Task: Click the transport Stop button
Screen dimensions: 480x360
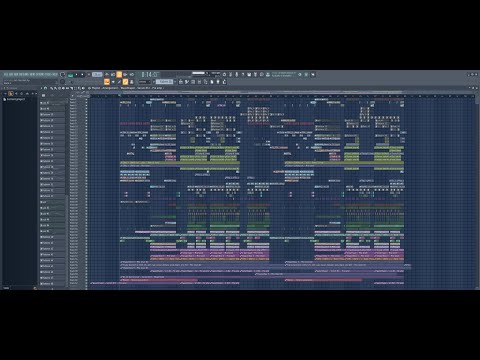Action: coord(82,75)
